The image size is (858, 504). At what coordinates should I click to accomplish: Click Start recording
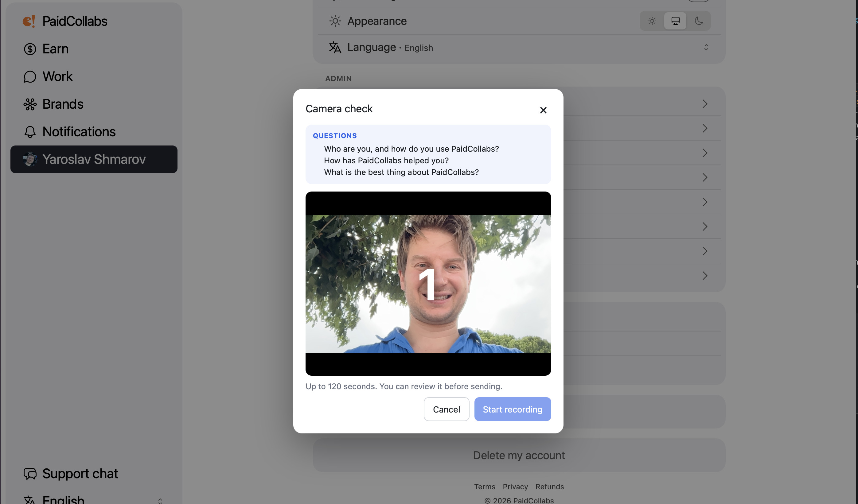(513, 409)
